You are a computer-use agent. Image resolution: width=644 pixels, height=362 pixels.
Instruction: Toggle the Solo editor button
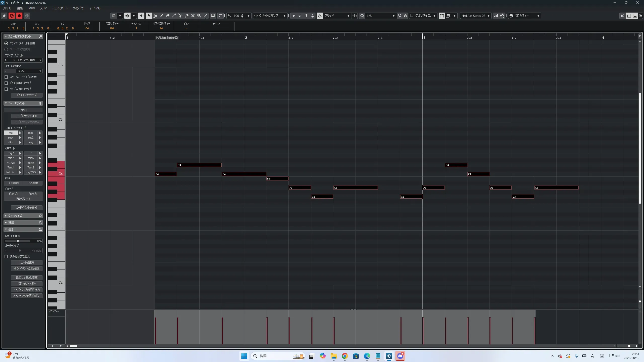[x=12, y=16]
